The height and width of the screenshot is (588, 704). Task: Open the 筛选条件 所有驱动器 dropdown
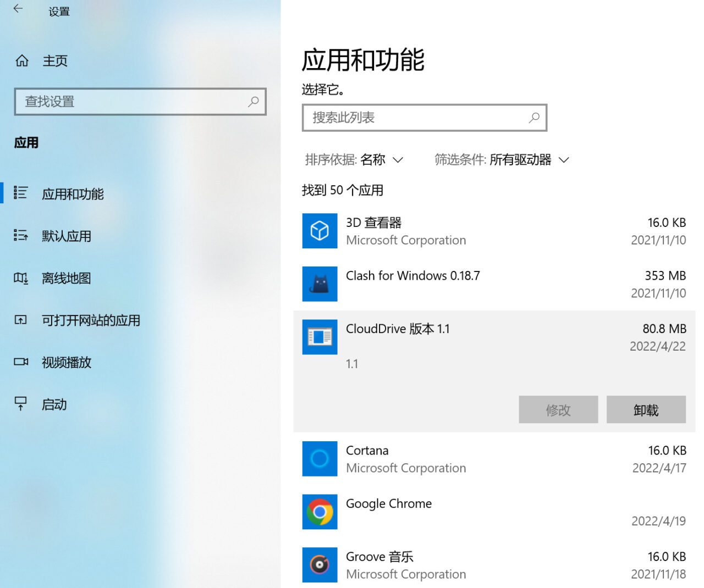coord(502,160)
